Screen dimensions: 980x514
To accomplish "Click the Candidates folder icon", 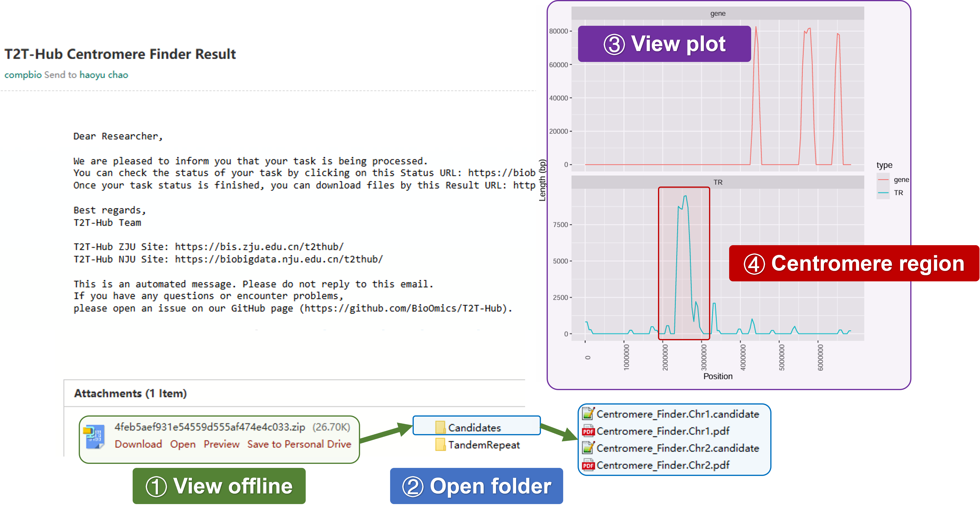I will tap(440, 427).
